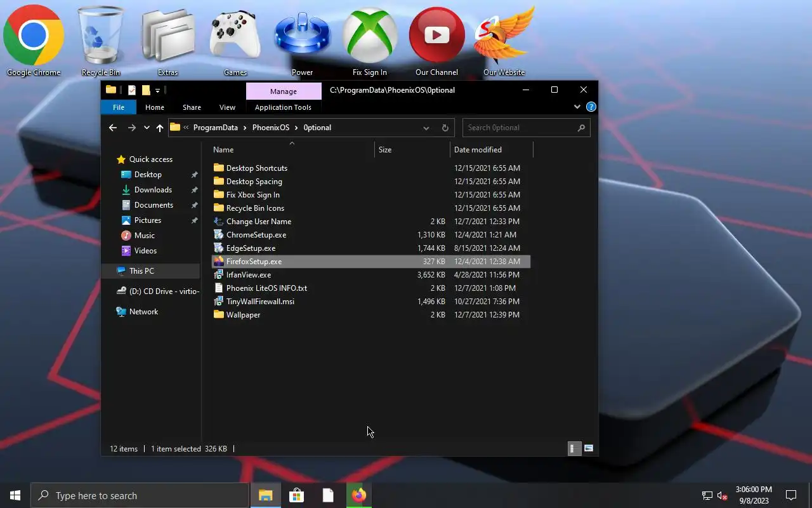This screenshot has width=812, height=508.
Task: Open Firefox from the taskbar
Action: pos(359,495)
